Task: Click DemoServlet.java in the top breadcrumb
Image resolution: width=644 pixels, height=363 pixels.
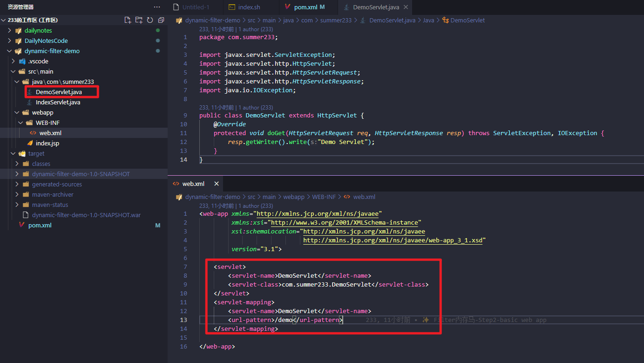Action: point(392,20)
